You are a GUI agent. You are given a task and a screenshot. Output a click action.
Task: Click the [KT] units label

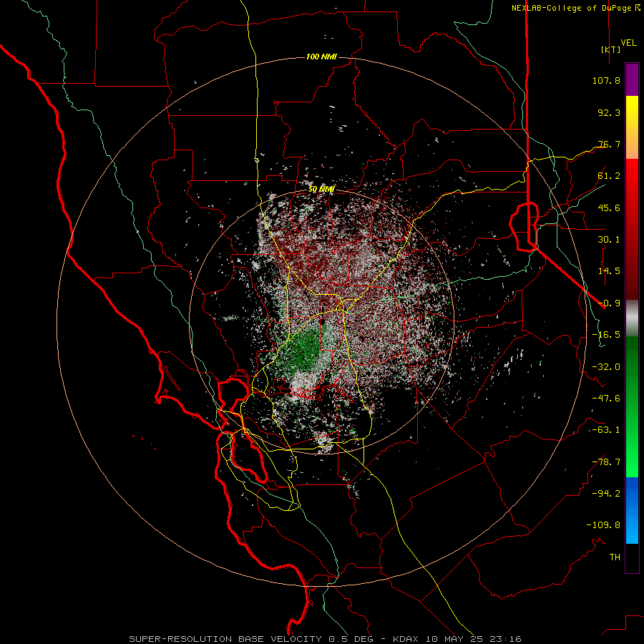[x=610, y=49]
